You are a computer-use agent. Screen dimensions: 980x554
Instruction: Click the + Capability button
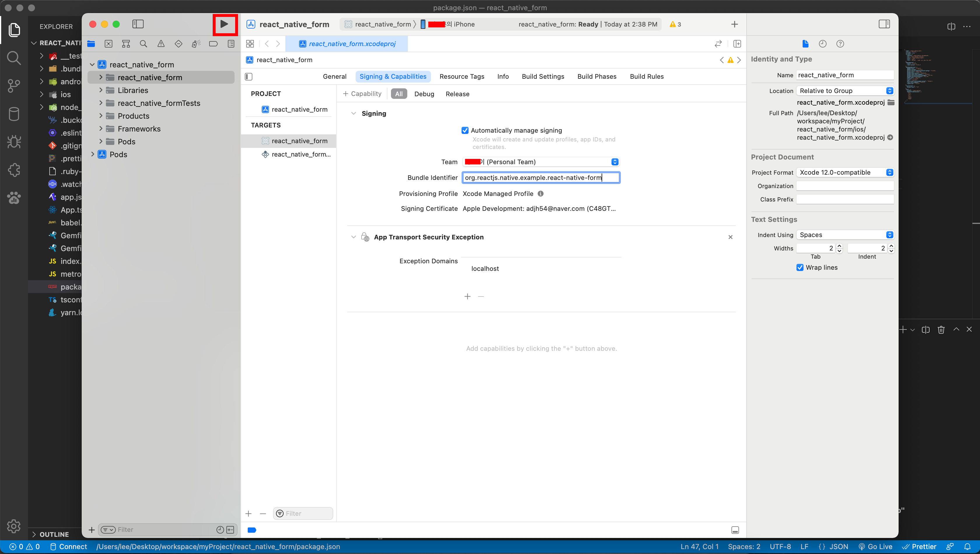(362, 94)
